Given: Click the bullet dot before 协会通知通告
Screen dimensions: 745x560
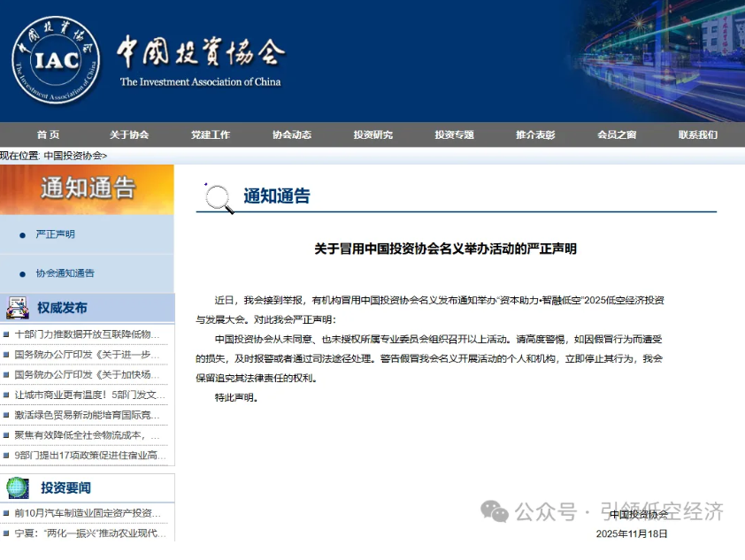Looking at the screenshot, I should click(22, 273).
